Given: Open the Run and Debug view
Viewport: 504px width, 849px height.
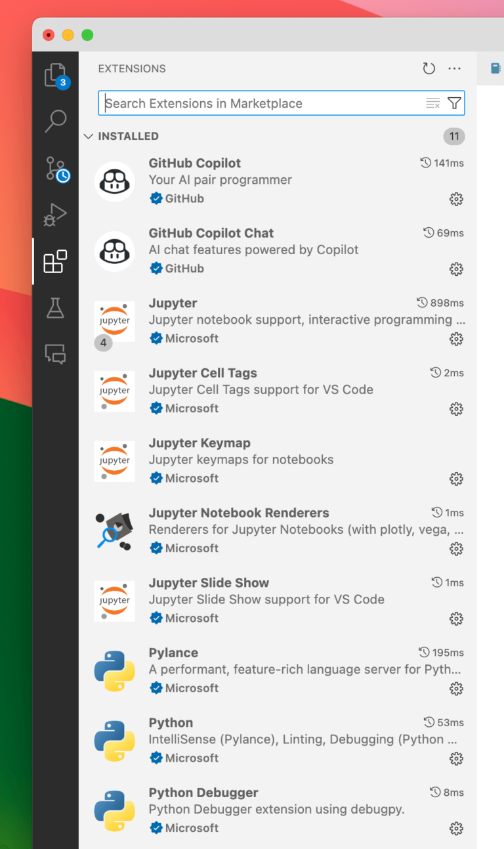Looking at the screenshot, I should [55, 214].
